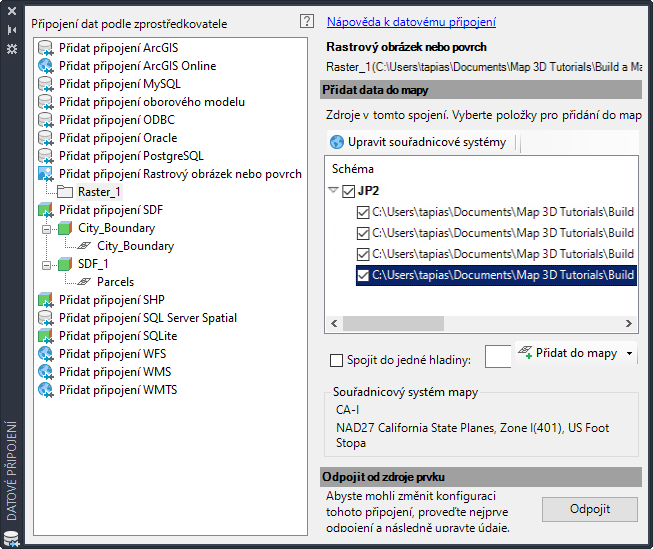Collapse the JP2 schema node

333,191
